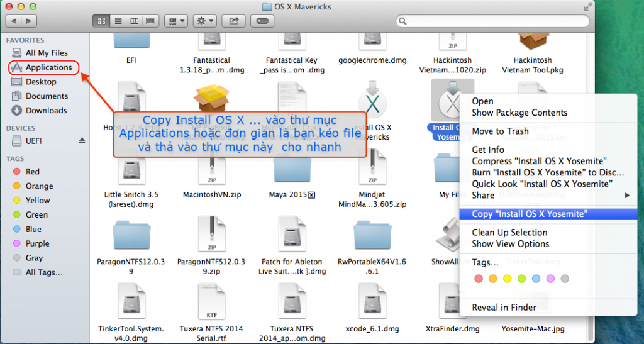Click the Edit Tags toolbar button
This screenshot has width=644, height=344.
pyautogui.click(x=262, y=21)
